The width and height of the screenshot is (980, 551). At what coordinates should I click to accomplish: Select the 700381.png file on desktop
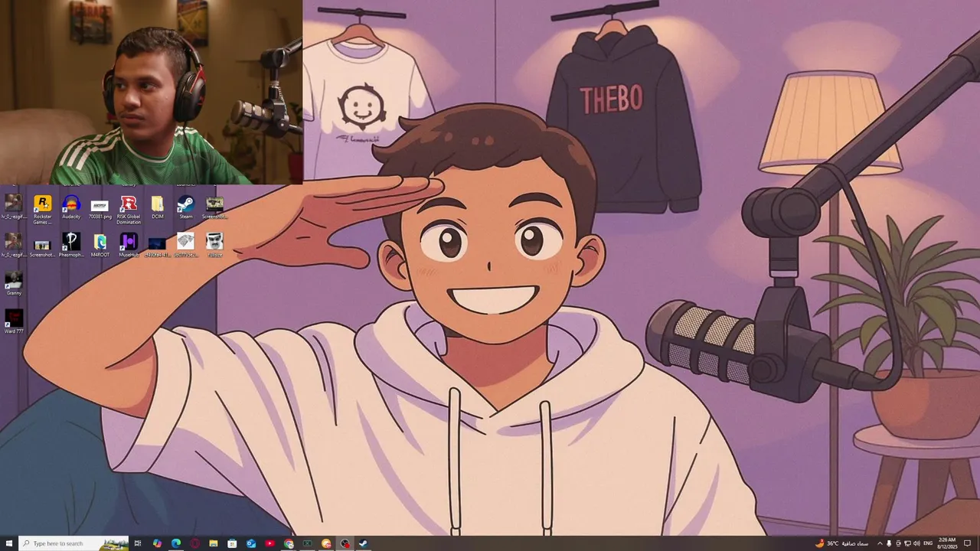coord(100,208)
